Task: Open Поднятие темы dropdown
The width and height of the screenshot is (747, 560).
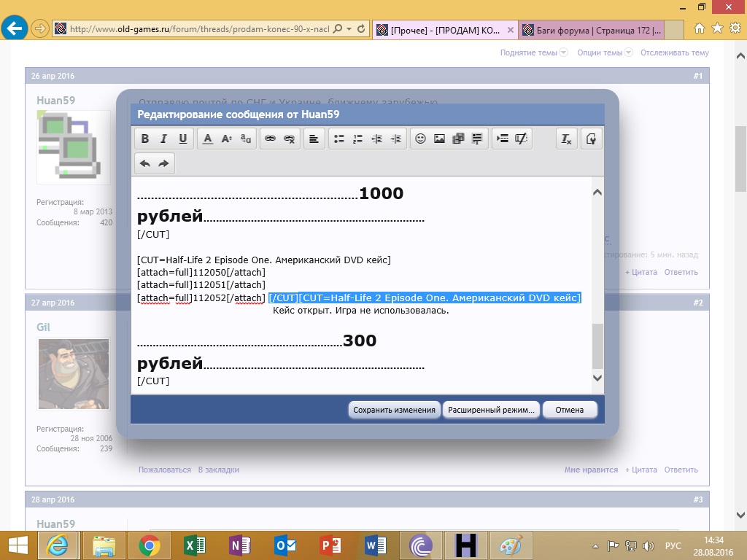Action: coord(534,52)
